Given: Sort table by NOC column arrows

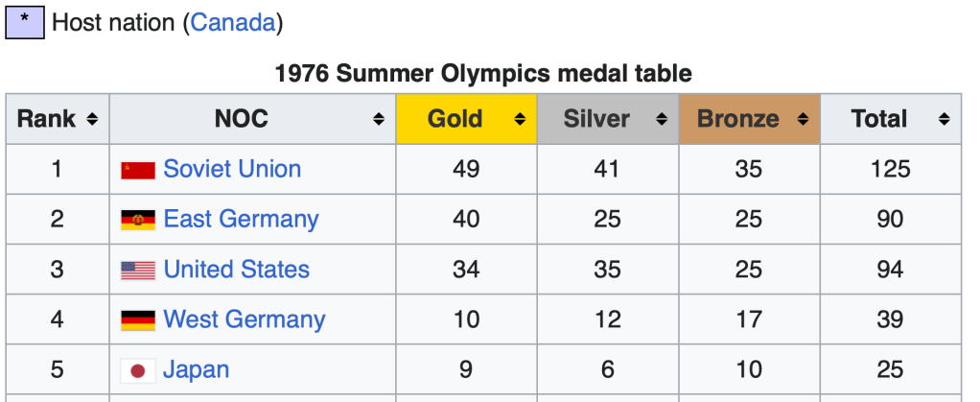Looking at the screenshot, I should 379,120.
